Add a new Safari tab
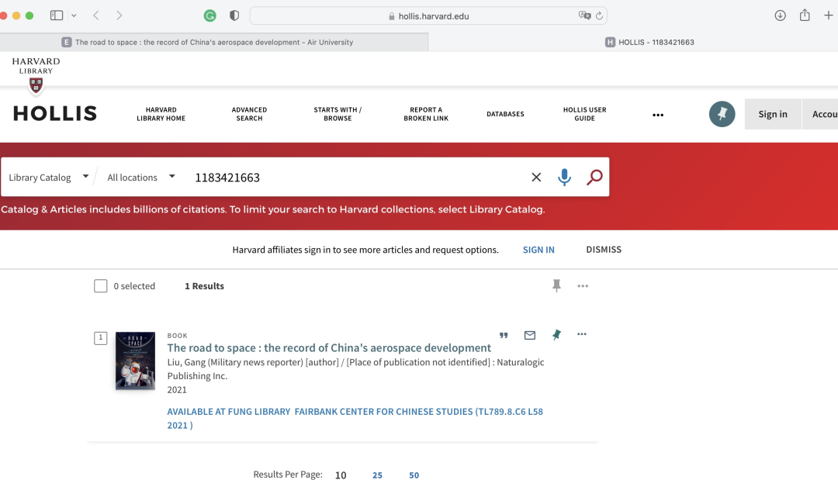 tap(829, 16)
